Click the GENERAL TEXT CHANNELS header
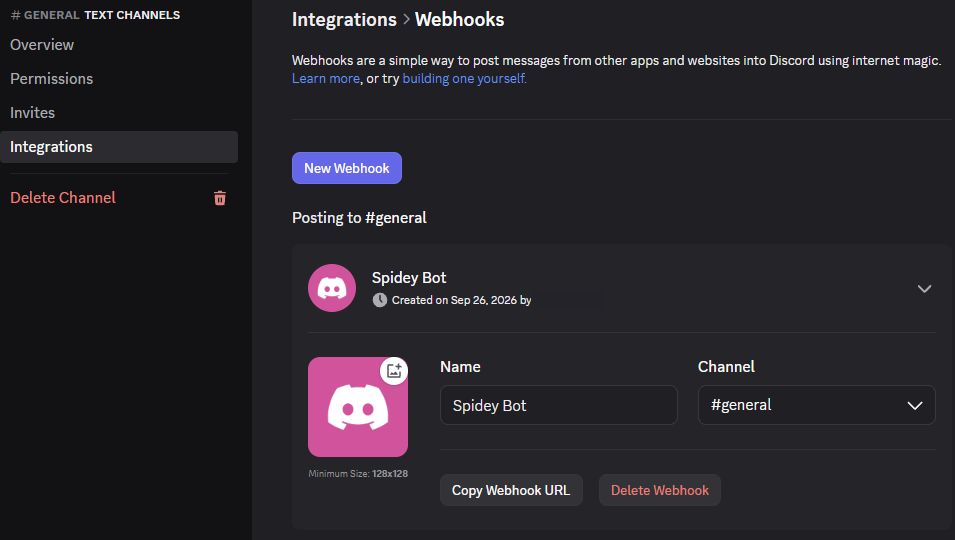 click(96, 15)
